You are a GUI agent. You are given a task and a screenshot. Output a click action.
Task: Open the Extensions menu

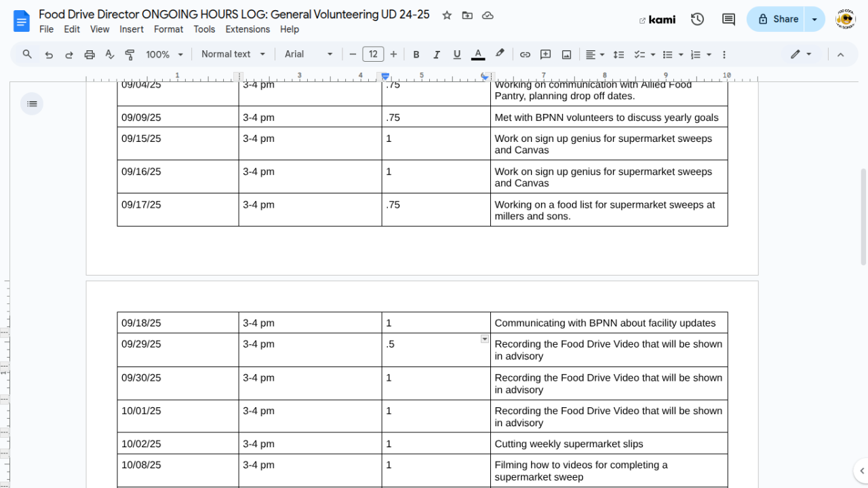point(248,29)
